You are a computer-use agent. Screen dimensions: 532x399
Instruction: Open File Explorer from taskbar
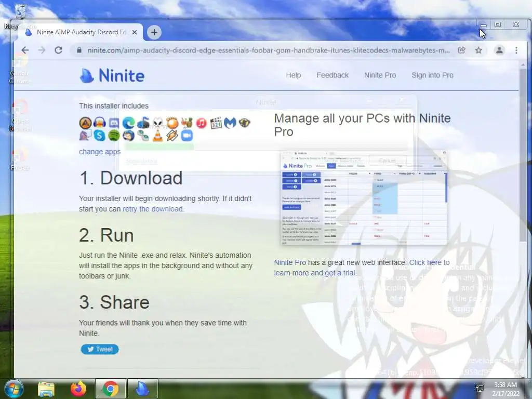coord(46,389)
